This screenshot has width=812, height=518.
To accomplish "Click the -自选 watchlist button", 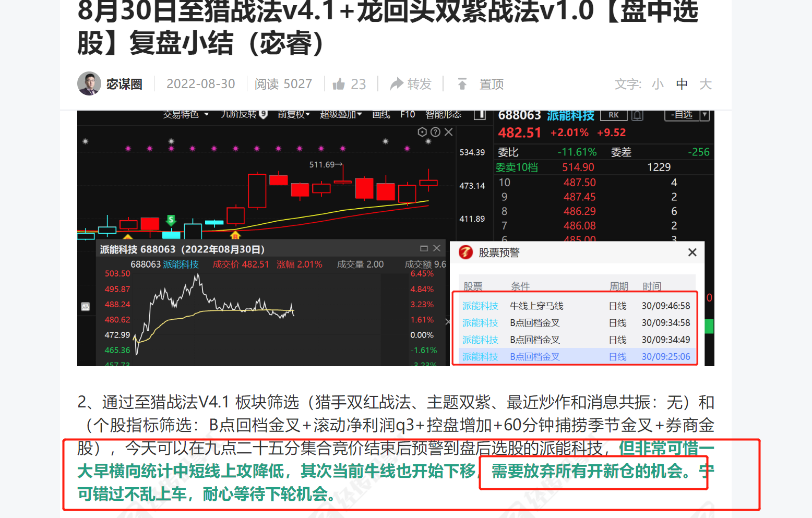I will tap(682, 115).
